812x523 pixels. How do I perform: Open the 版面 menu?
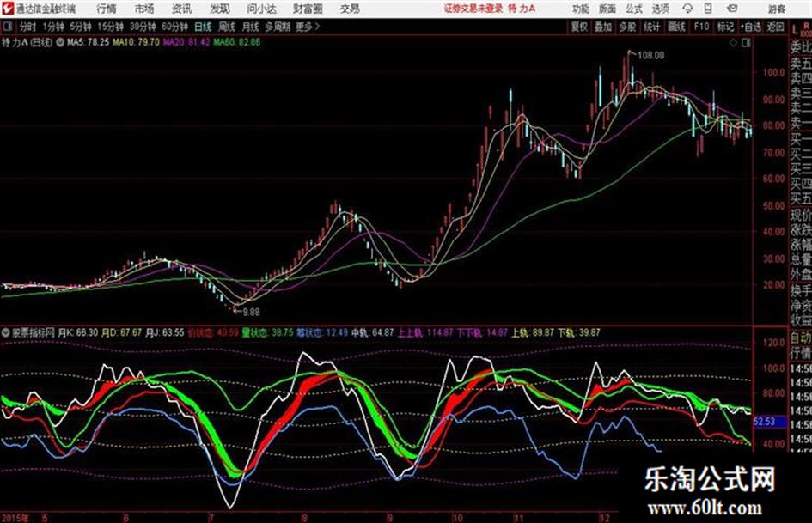click(x=607, y=9)
